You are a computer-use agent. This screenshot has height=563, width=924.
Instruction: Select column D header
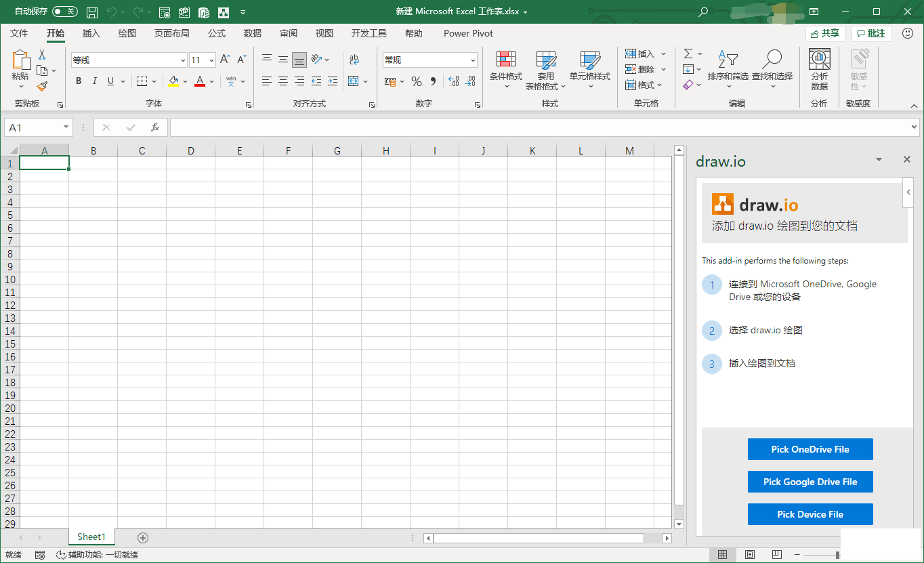click(x=191, y=150)
